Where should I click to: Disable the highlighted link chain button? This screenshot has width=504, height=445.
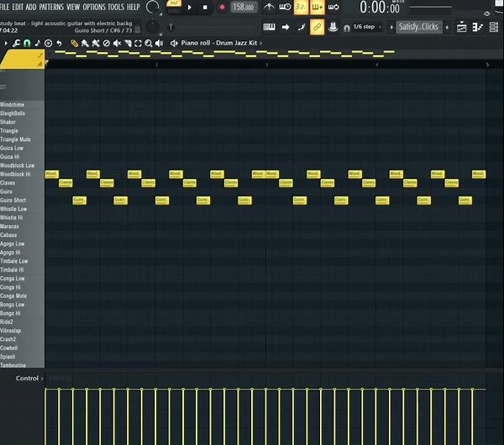coord(317,27)
